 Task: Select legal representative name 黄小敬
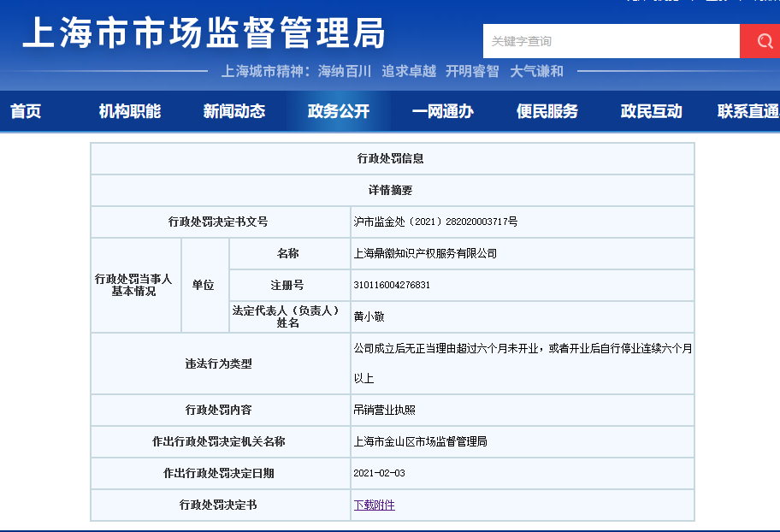(x=369, y=316)
